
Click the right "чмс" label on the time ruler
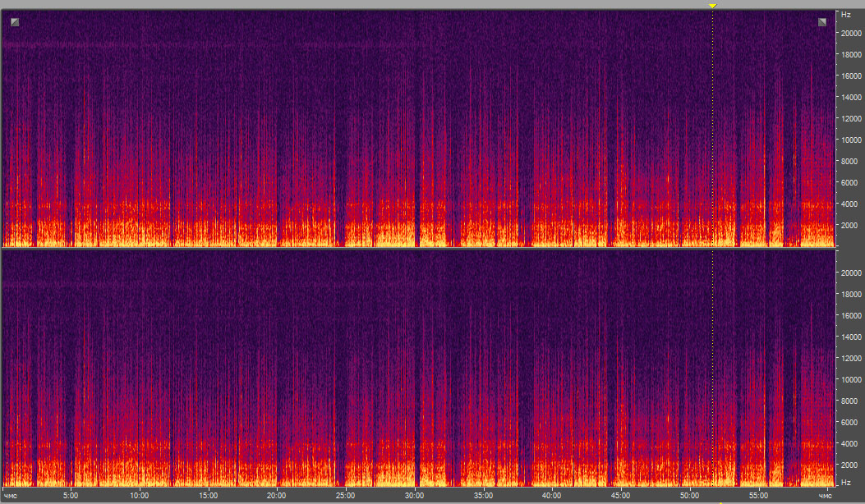pos(825,496)
